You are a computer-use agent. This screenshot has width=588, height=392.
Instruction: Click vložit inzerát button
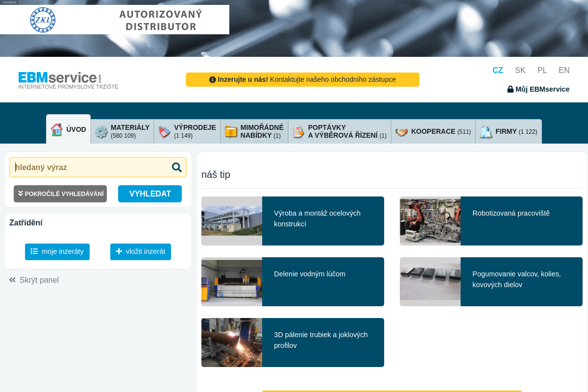pyautogui.click(x=141, y=251)
